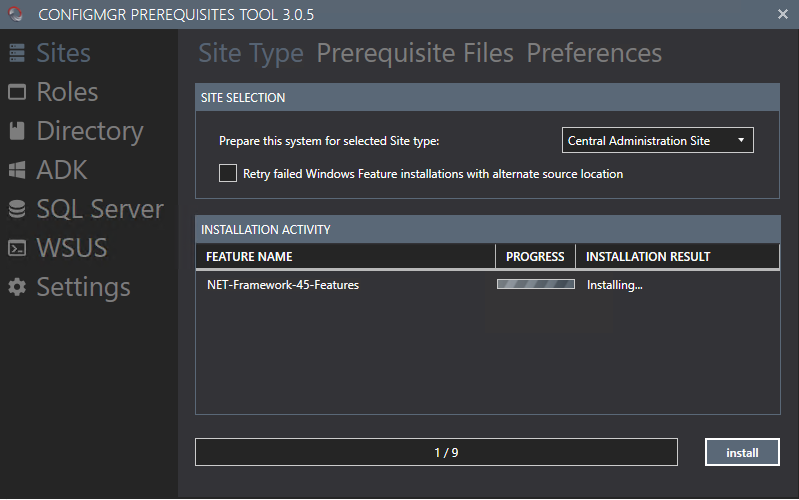This screenshot has width=799, height=500.
Task: Click the PROGRESS column header
Action: coord(535,256)
